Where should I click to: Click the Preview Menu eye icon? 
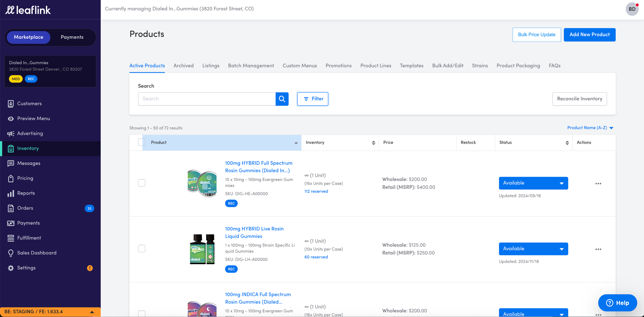tap(11, 119)
